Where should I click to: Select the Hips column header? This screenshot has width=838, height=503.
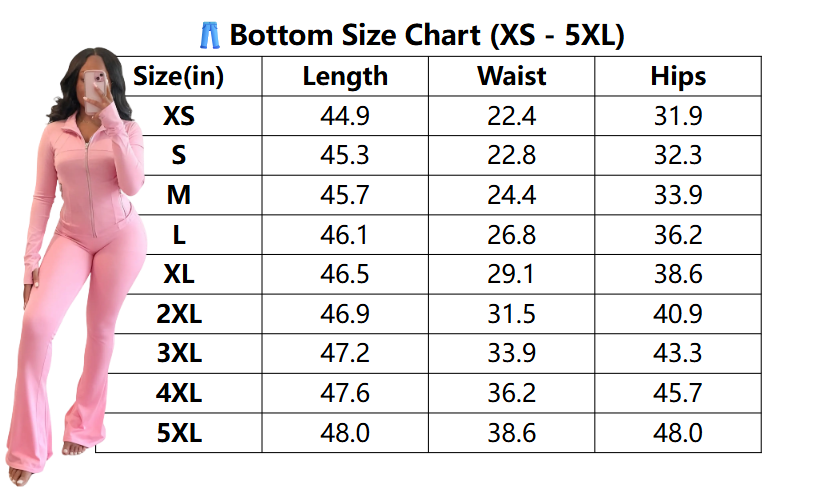pos(678,76)
